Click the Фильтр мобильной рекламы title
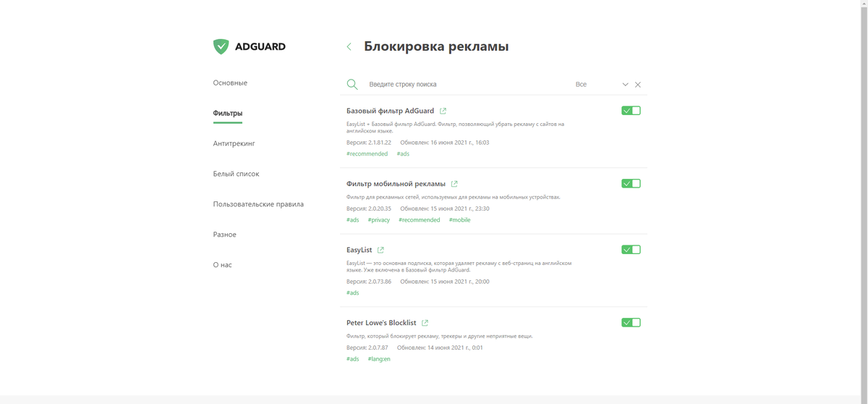Viewport: 868px width, 404px height. tap(396, 184)
